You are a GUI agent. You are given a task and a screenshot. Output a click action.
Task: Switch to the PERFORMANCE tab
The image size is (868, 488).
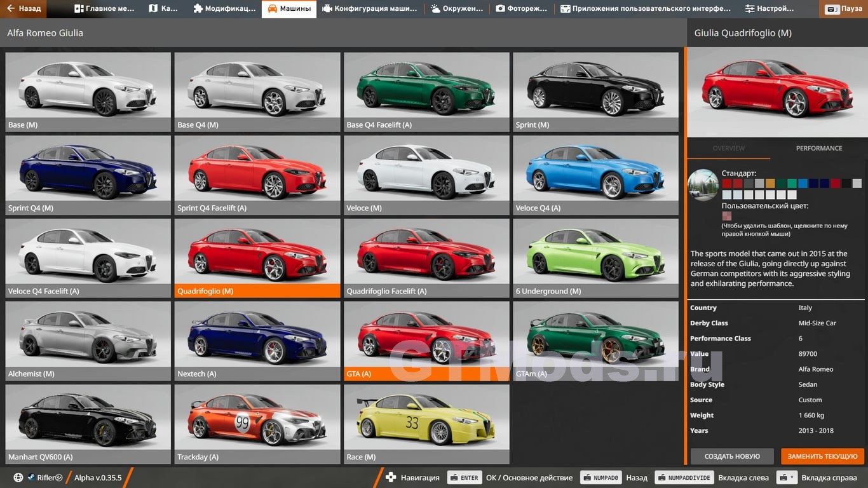coord(819,148)
